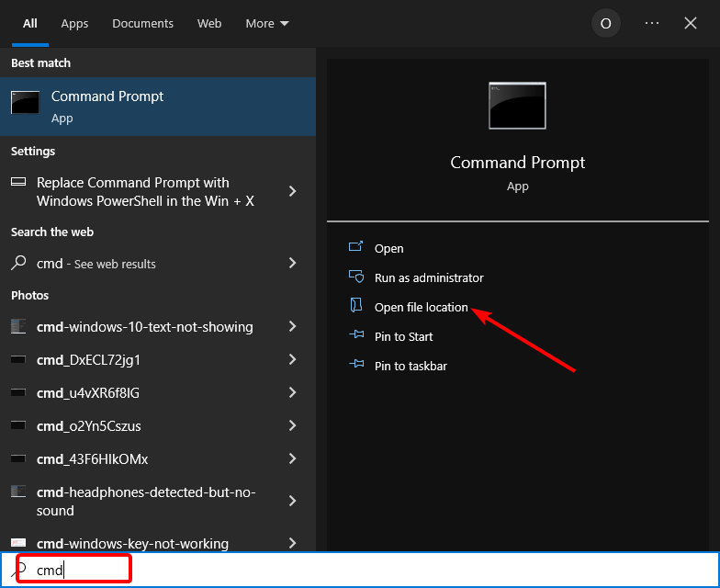Open the three-dot options menu
The width and height of the screenshot is (720, 588).
pos(652,23)
